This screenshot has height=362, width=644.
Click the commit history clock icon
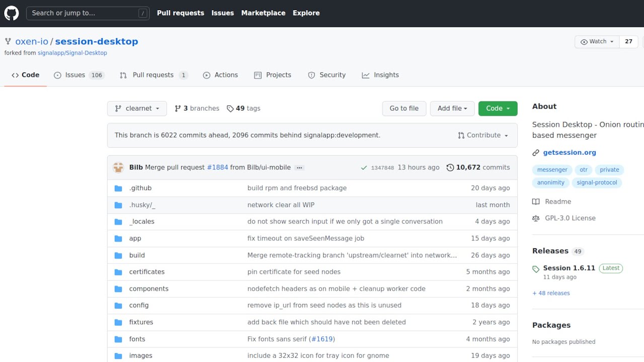pos(450,167)
